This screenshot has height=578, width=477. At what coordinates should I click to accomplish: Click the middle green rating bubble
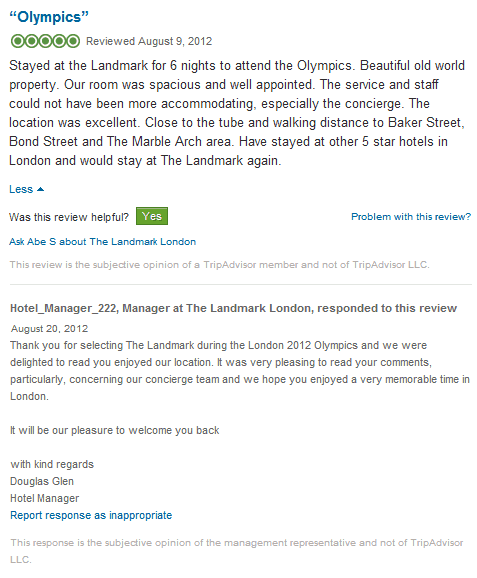point(45,41)
